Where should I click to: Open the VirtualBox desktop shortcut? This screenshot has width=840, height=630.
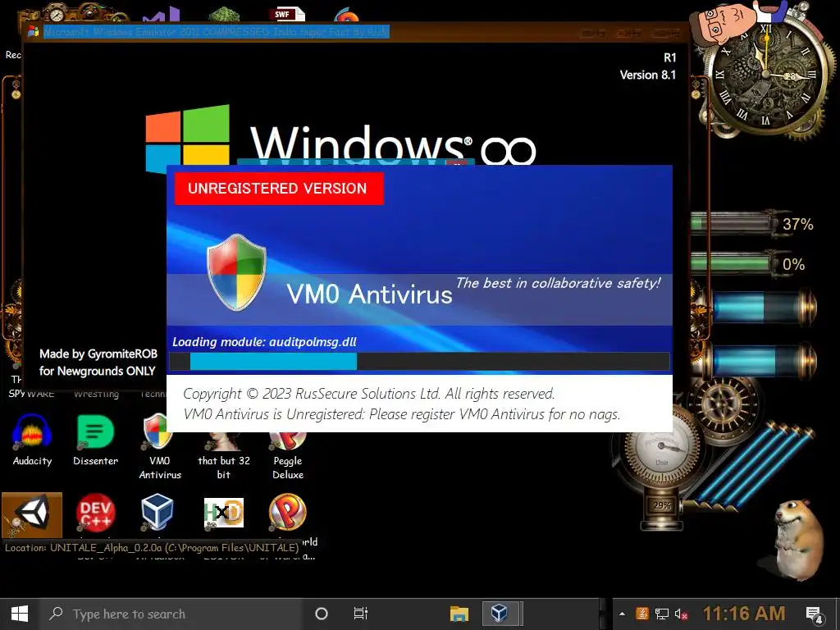pyautogui.click(x=157, y=513)
